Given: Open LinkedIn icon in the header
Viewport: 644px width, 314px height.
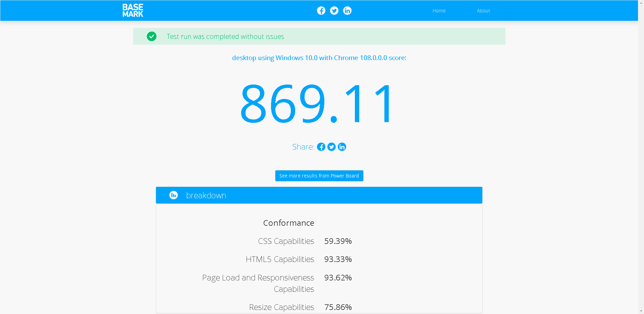Looking at the screenshot, I should [347, 11].
